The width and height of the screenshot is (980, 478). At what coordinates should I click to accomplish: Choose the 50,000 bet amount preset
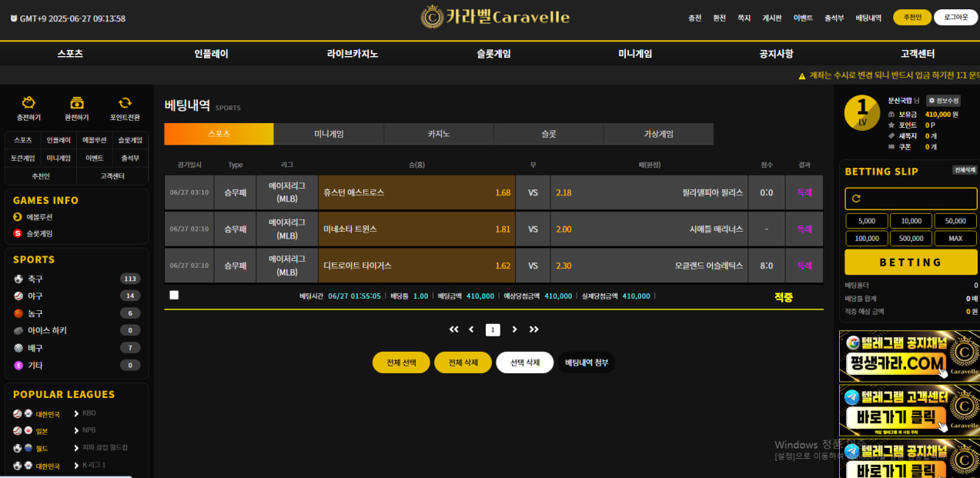(955, 221)
